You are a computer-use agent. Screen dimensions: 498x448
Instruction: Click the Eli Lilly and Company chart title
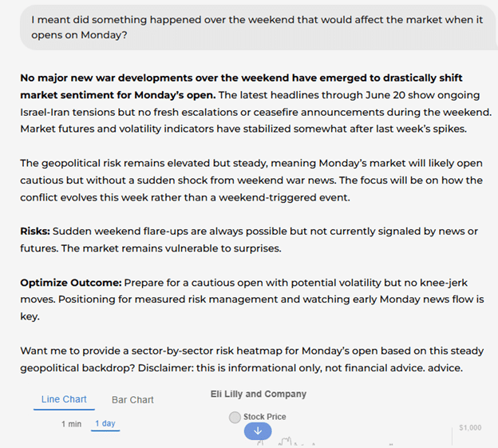click(x=258, y=394)
